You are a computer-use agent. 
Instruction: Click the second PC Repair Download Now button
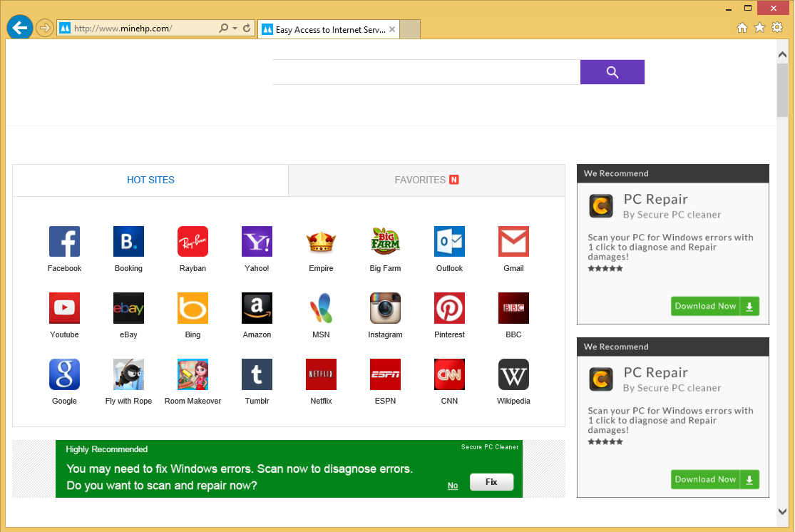coord(715,480)
